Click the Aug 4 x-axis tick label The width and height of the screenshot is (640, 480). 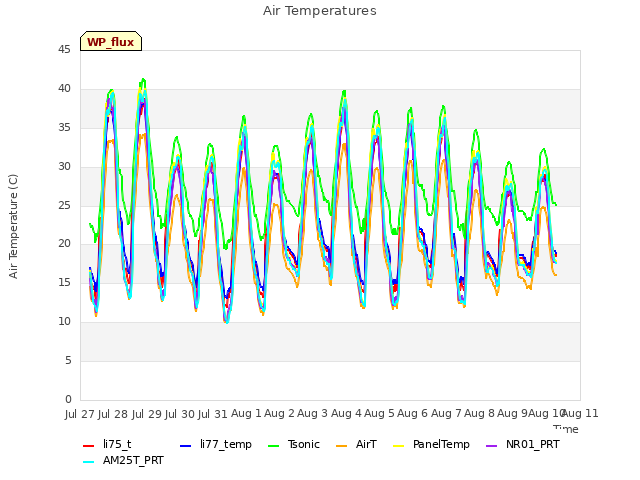[346, 413]
